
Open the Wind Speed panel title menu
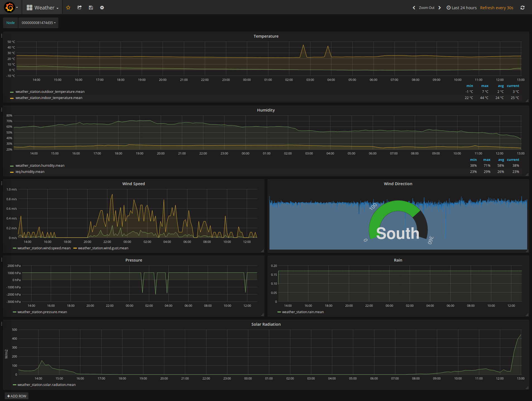coord(134,184)
